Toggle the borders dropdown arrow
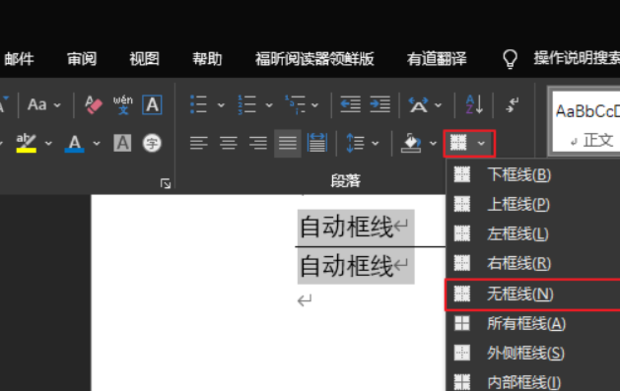Screen dimensions: 620x391 coord(481,143)
